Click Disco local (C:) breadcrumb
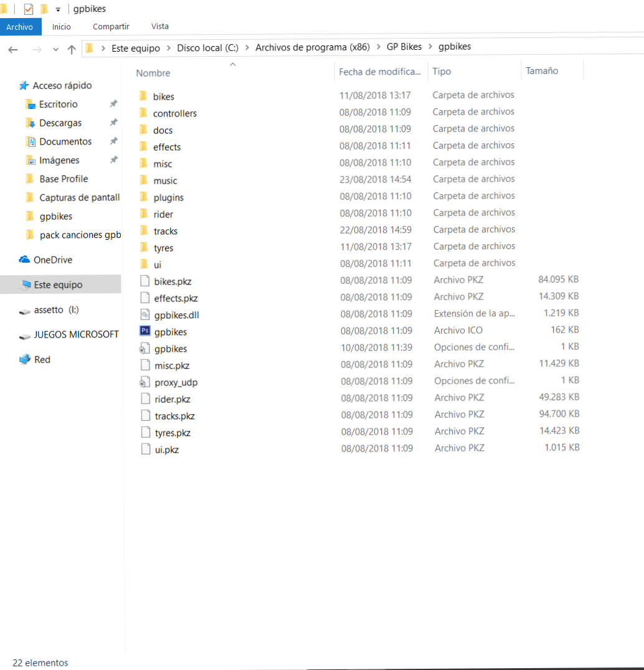Screen dimensions: 644x670 coord(207,48)
